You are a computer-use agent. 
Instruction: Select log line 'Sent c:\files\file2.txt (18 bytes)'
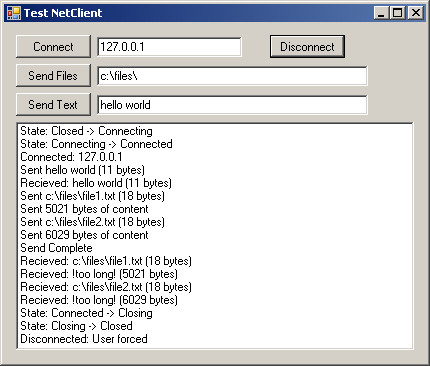tap(92, 222)
